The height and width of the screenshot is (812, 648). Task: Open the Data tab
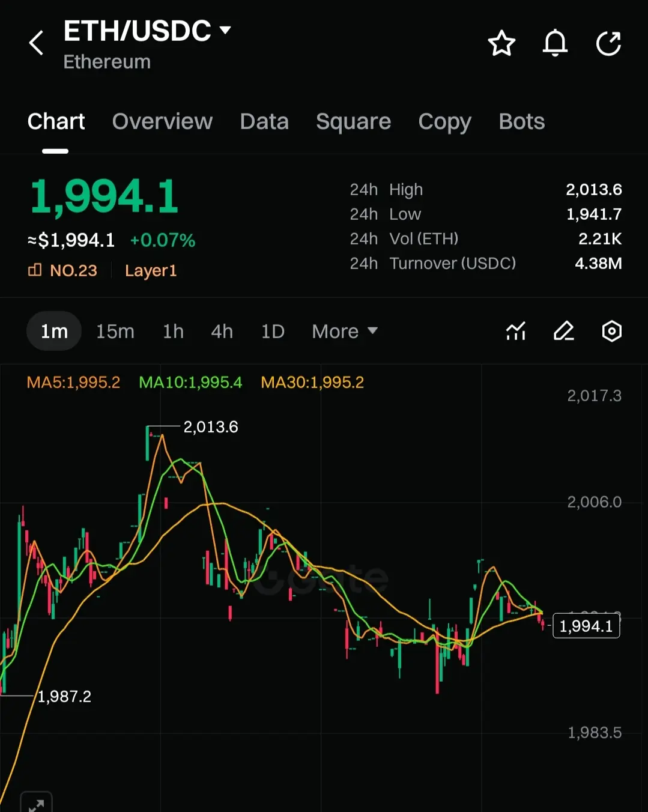point(264,121)
